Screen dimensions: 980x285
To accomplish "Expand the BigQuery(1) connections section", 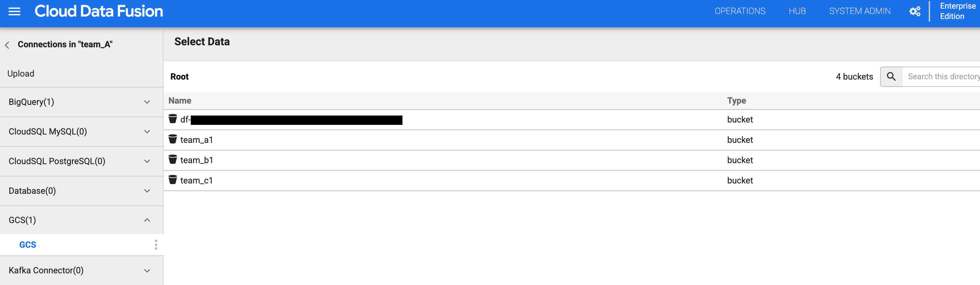I will click(x=147, y=102).
